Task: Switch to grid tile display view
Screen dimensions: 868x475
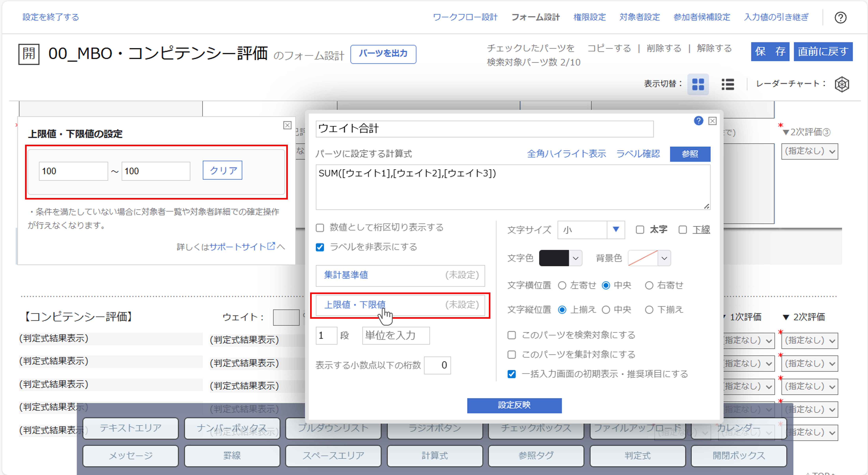Action: 698,84
